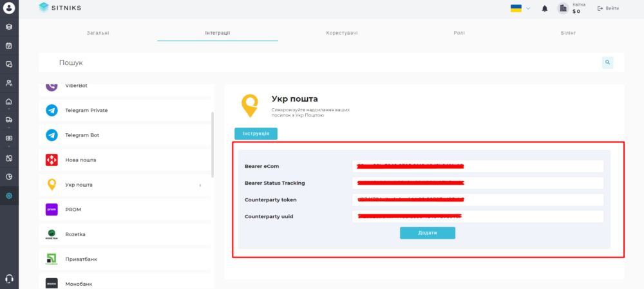Click the Bearer eCom input field

[x=478, y=166]
